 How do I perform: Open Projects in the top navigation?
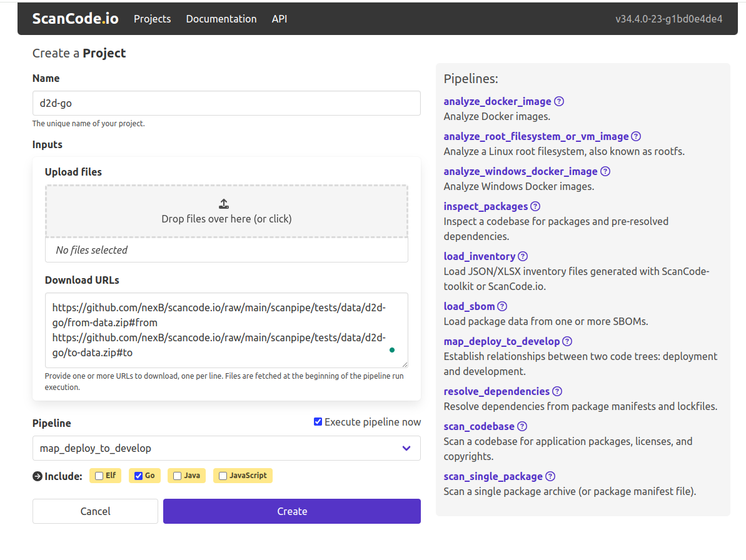[x=152, y=19]
